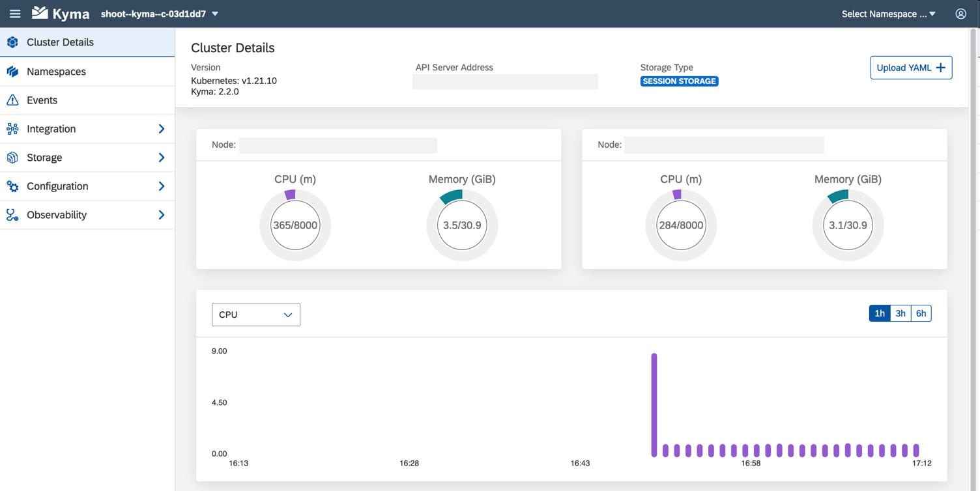Click the 3.5/30.9 memory gauge
The image size is (980, 491).
[x=462, y=225]
